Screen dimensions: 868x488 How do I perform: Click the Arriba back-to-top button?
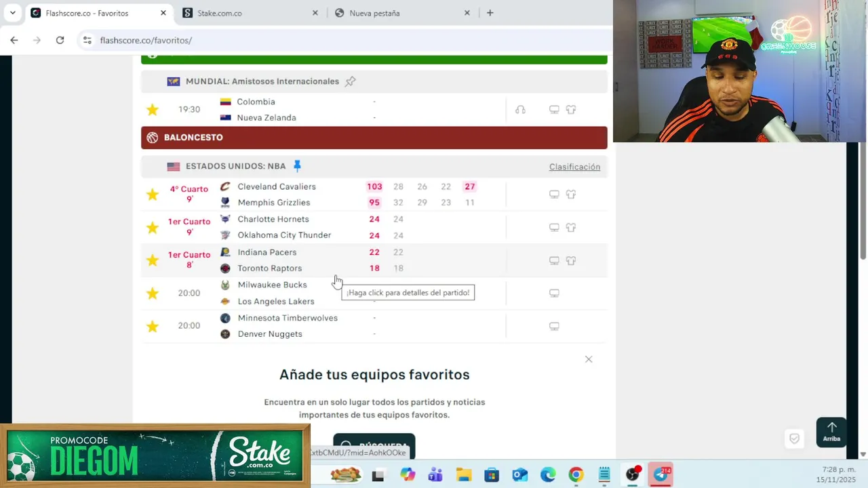tap(831, 432)
